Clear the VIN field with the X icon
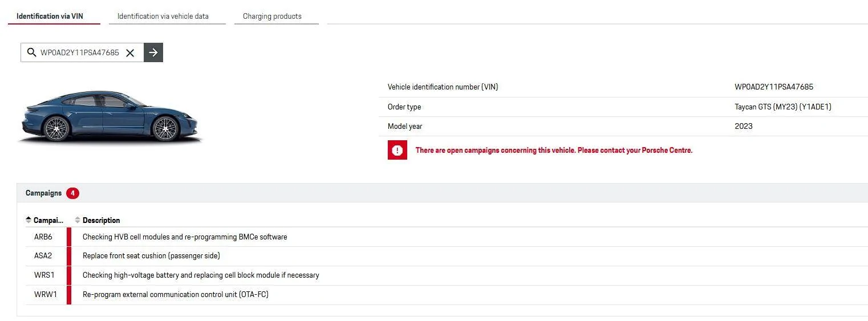868x321 pixels. coord(130,52)
